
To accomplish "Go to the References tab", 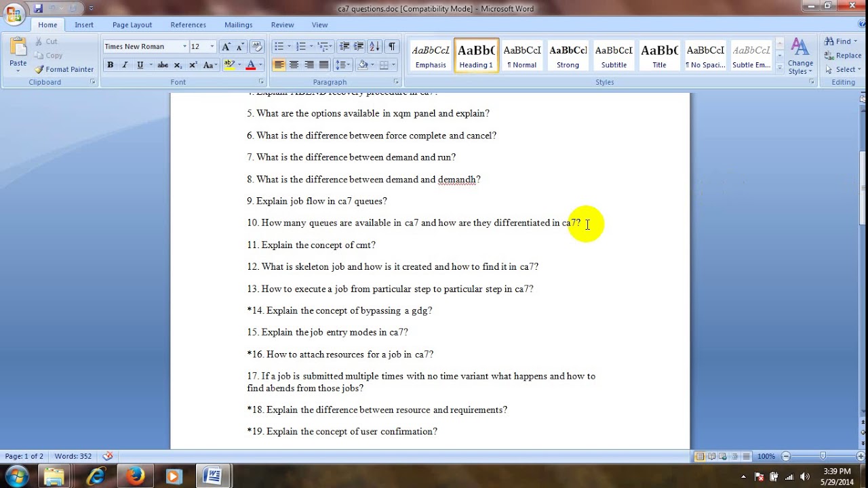I will point(188,25).
